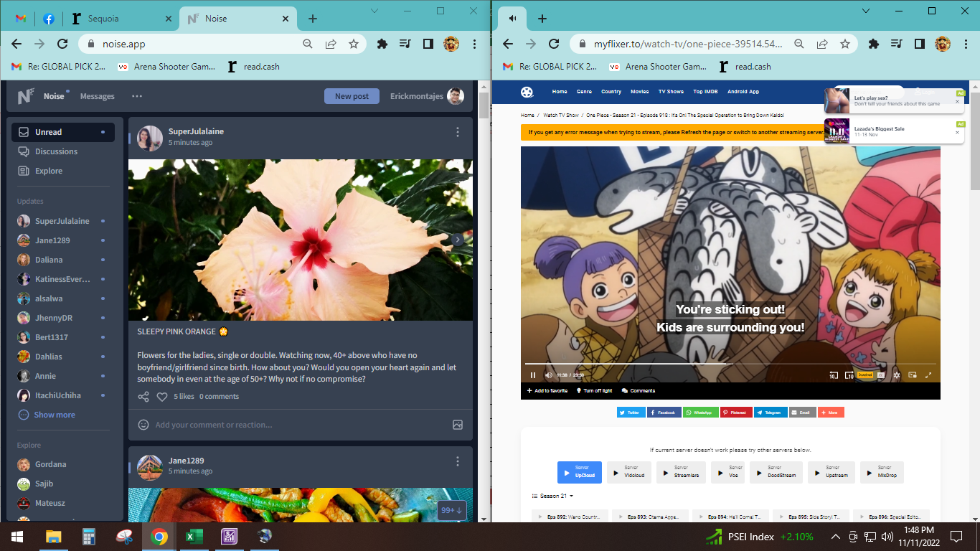Image resolution: width=980 pixels, height=551 pixels.
Task: Open the Comments link under the video
Action: pyautogui.click(x=639, y=391)
